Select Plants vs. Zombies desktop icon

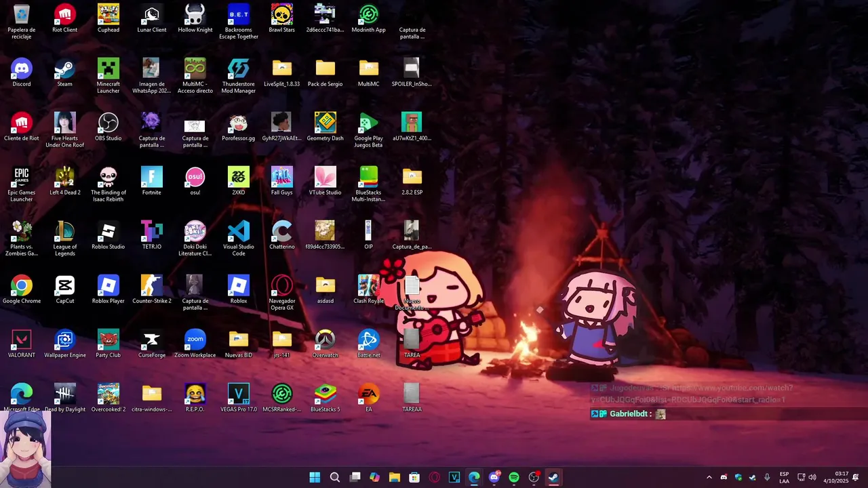[x=22, y=238]
